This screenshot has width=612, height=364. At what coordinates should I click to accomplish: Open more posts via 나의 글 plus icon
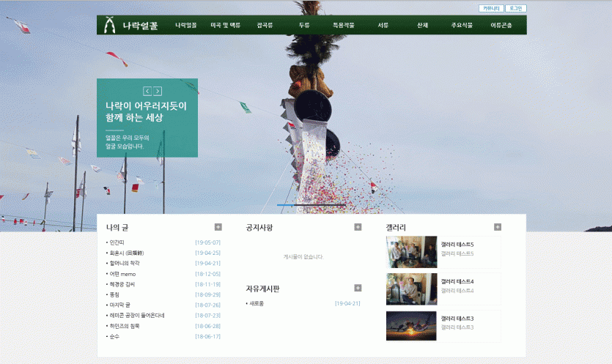(218, 227)
